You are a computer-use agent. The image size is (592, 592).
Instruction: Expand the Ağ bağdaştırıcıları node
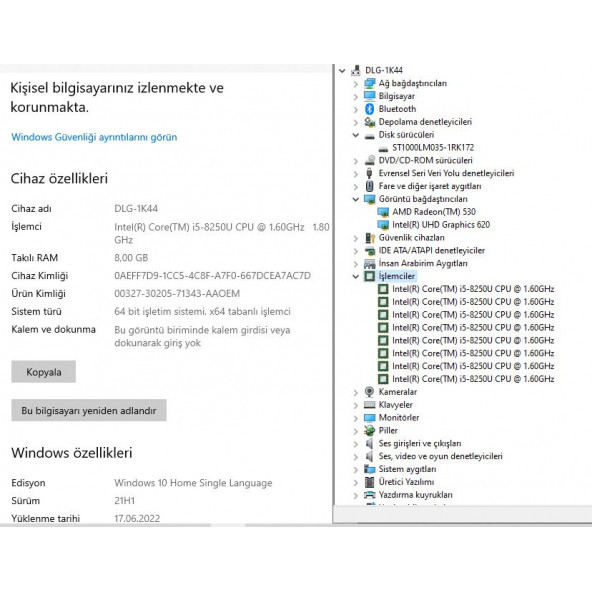tap(355, 83)
